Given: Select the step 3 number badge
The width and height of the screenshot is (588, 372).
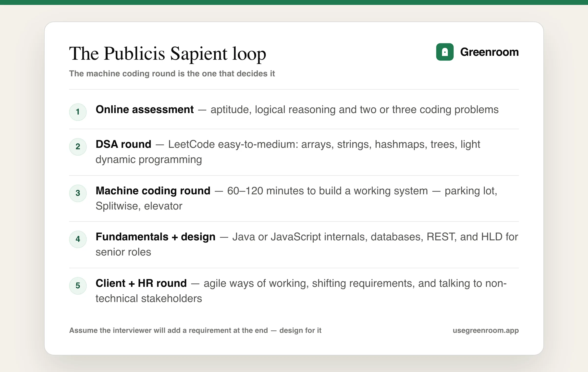Looking at the screenshot, I should click(78, 193).
